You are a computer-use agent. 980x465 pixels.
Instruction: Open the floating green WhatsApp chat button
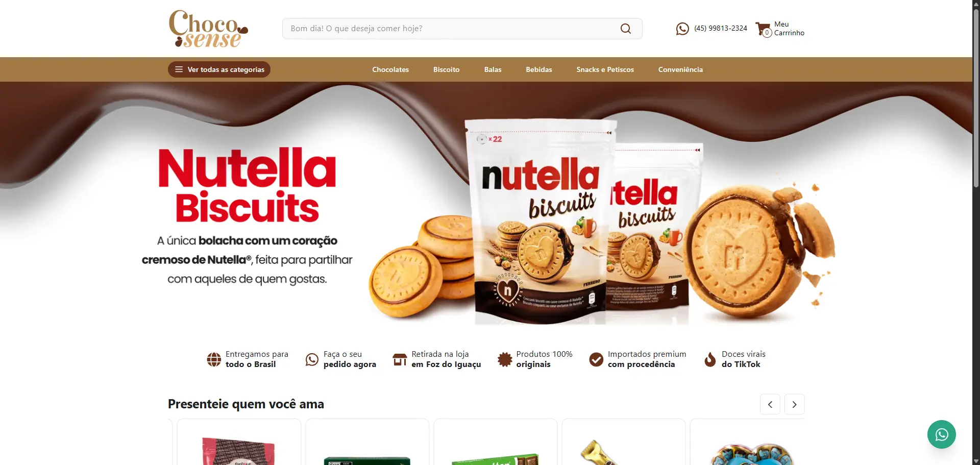point(941,434)
